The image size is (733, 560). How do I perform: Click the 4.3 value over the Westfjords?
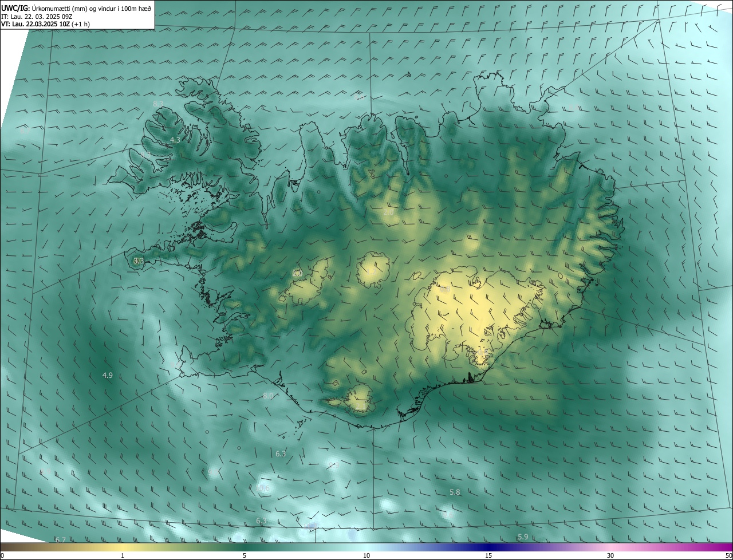pos(175,140)
